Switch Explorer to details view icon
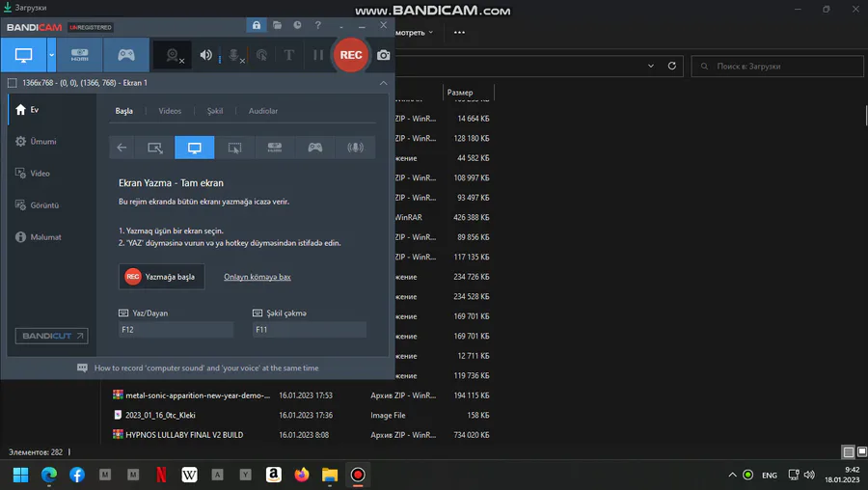This screenshot has height=490, width=868. [x=848, y=452]
